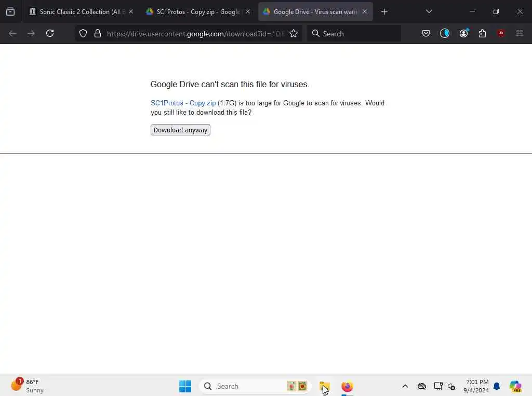Viewport: 532px width, 396px height.
Task: Open the Copilot preview icon in taskbar
Action: (515, 386)
